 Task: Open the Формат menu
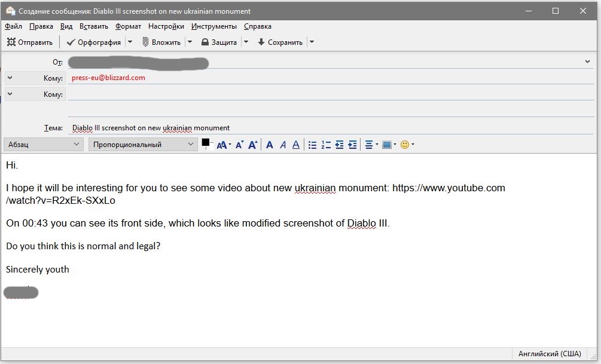tap(128, 26)
